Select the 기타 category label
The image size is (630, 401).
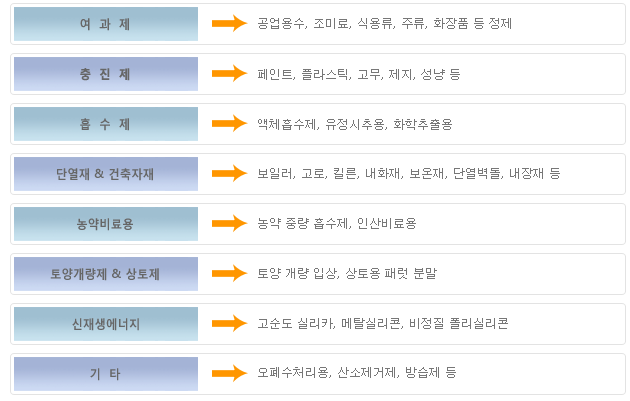(106, 374)
